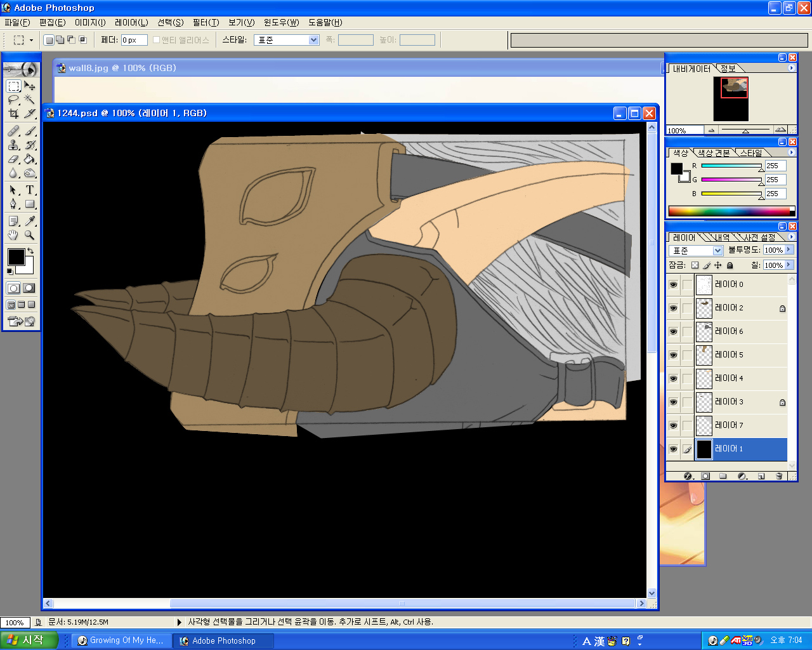Screen dimensions: 812x650
Task: Select the Type tool
Action: click(x=30, y=190)
